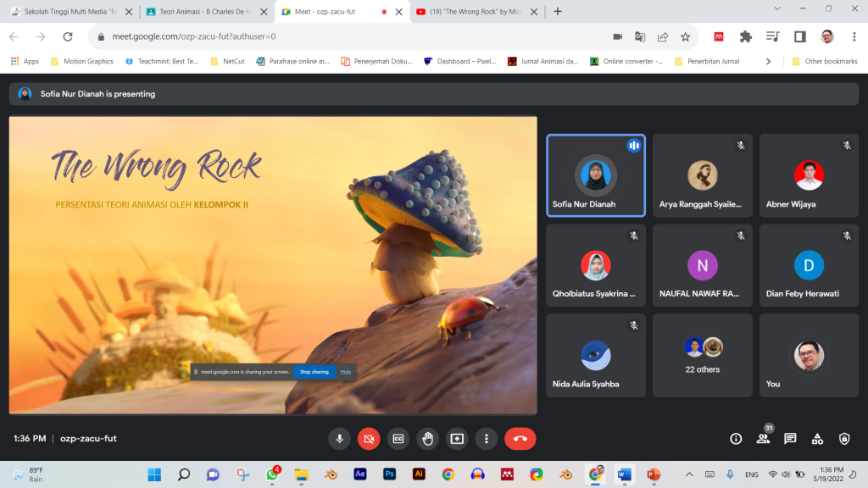This screenshot has width=868, height=488.
Task: Turn on the camera toggle
Action: click(369, 438)
